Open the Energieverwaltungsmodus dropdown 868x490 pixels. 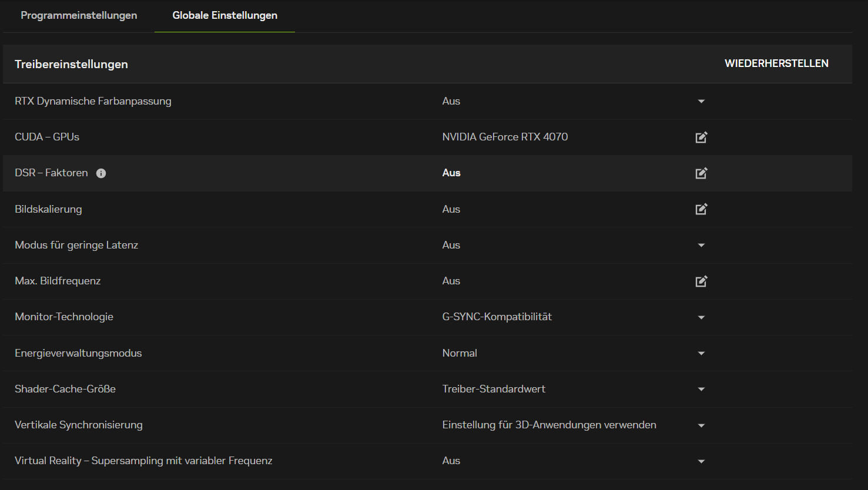coord(701,354)
